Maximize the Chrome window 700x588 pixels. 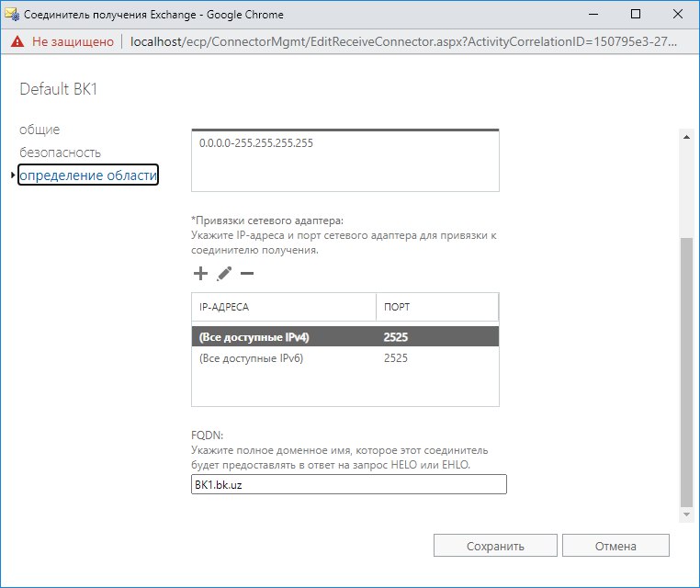tap(636, 15)
